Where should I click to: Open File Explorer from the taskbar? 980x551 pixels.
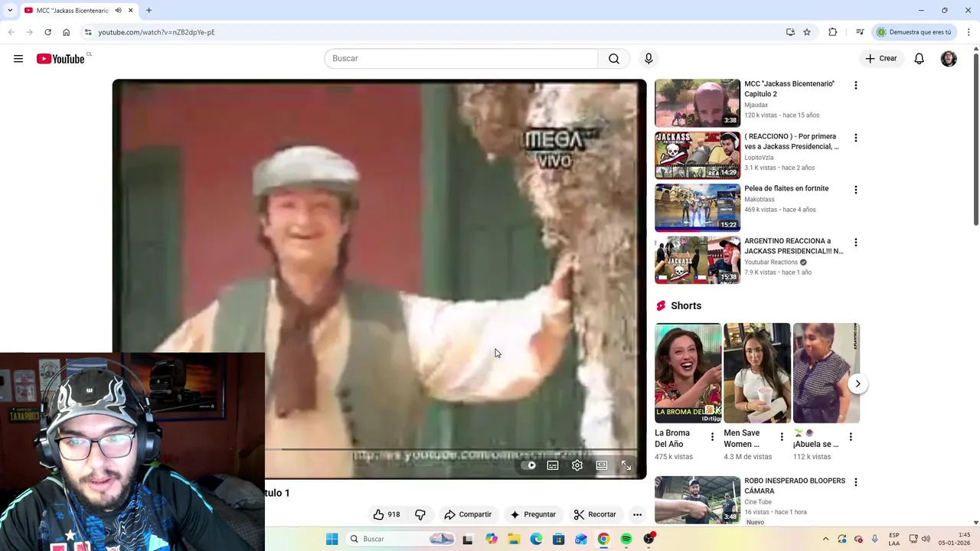[x=514, y=539]
